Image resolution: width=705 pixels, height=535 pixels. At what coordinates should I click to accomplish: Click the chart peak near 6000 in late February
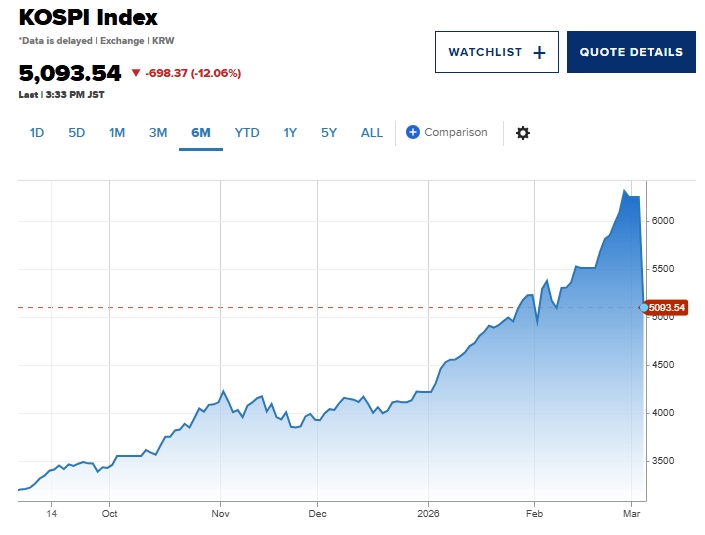(x=625, y=190)
